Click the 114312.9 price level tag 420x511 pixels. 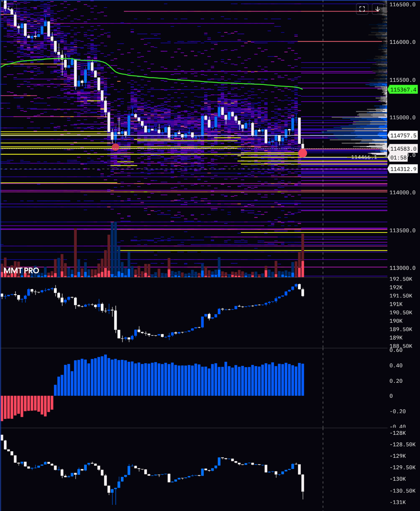(403, 169)
